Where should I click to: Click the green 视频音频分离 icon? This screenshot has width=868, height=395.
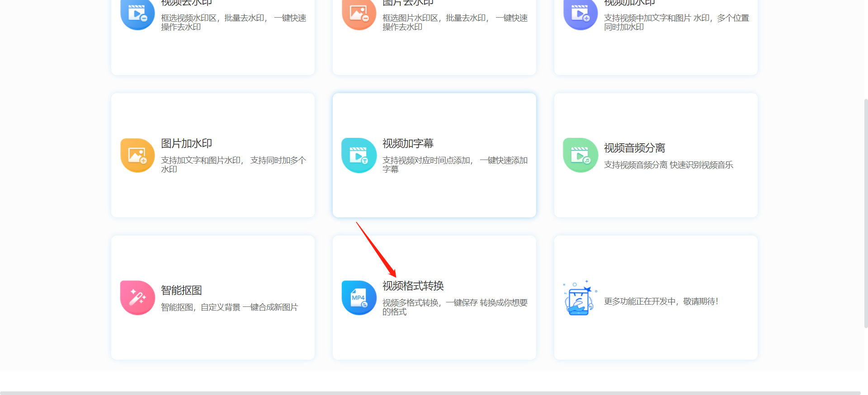coord(580,155)
